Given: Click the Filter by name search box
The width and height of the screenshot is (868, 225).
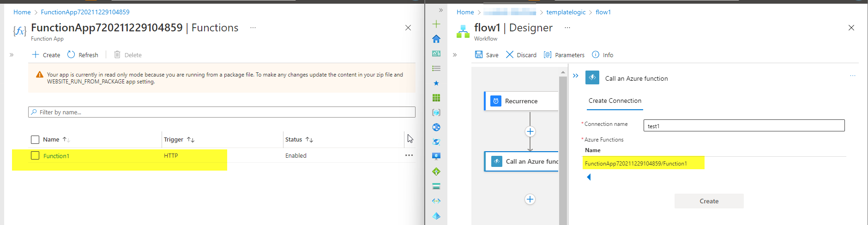Looking at the screenshot, I should (x=222, y=112).
